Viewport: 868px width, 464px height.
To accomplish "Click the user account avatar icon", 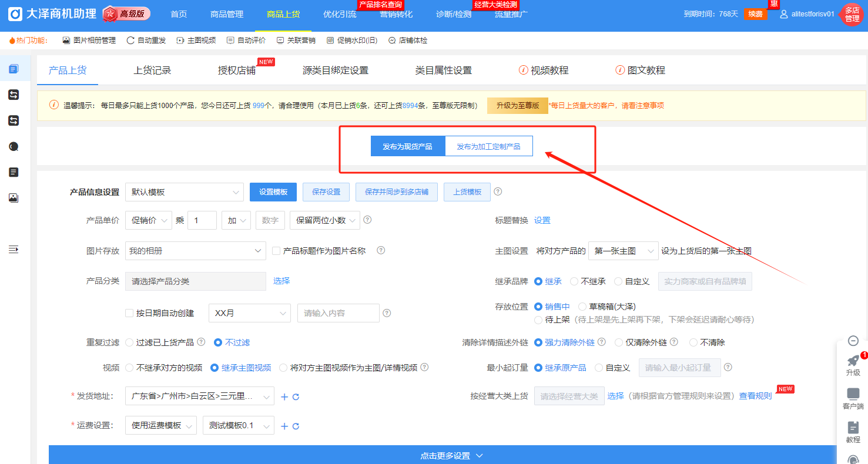I will (784, 14).
